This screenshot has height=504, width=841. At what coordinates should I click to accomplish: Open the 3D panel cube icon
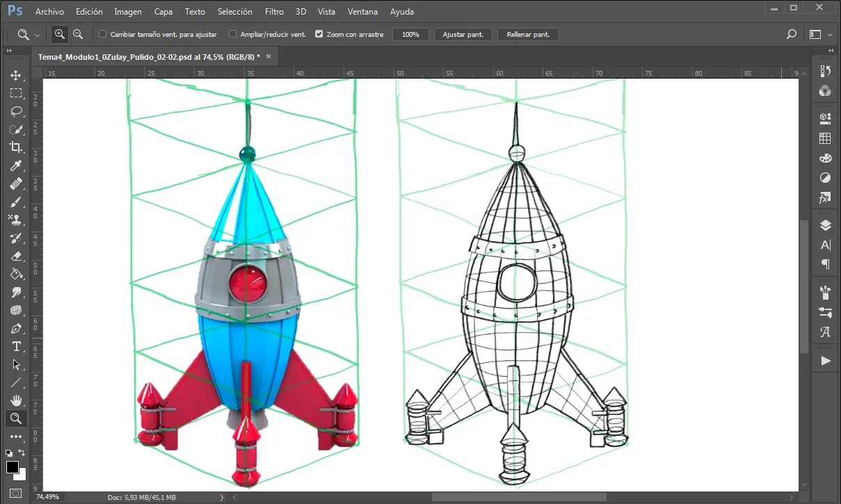826,118
